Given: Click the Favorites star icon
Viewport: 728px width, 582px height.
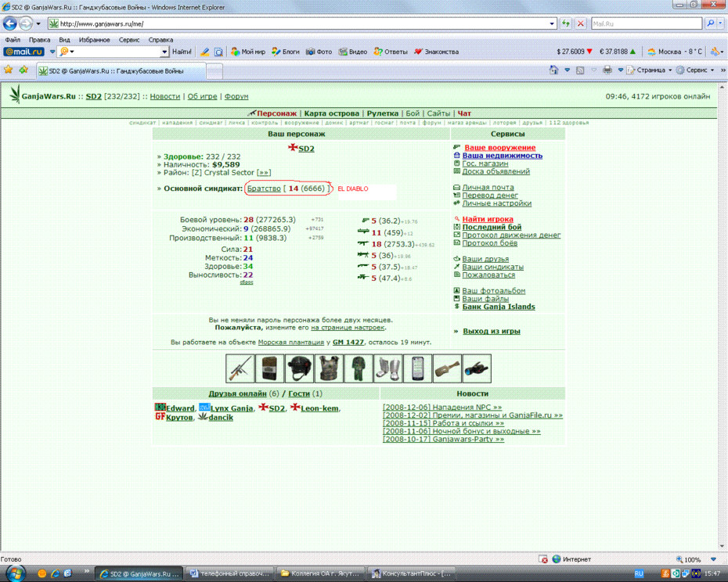Looking at the screenshot, I should pyautogui.click(x=9, y=70).
